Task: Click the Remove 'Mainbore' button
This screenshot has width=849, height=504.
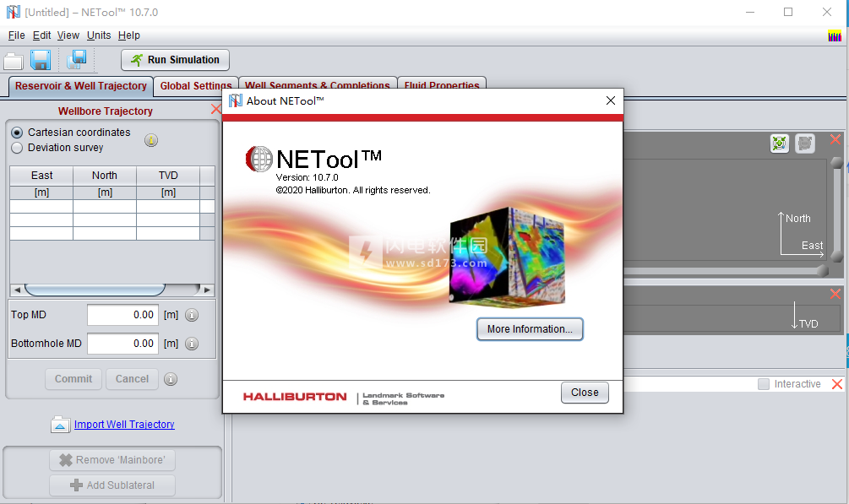Action: point(112,460)
